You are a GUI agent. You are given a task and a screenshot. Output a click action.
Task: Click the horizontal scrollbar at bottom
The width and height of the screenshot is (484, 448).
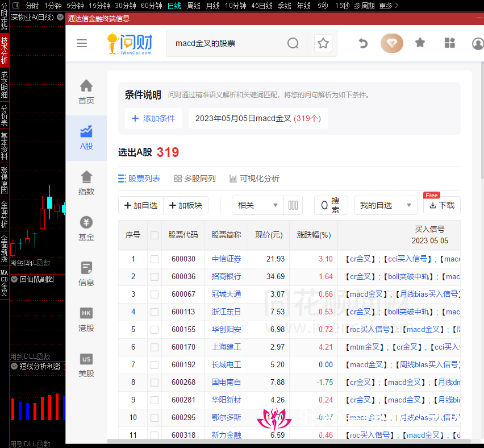pyautogui.click(x=289, y=441)
